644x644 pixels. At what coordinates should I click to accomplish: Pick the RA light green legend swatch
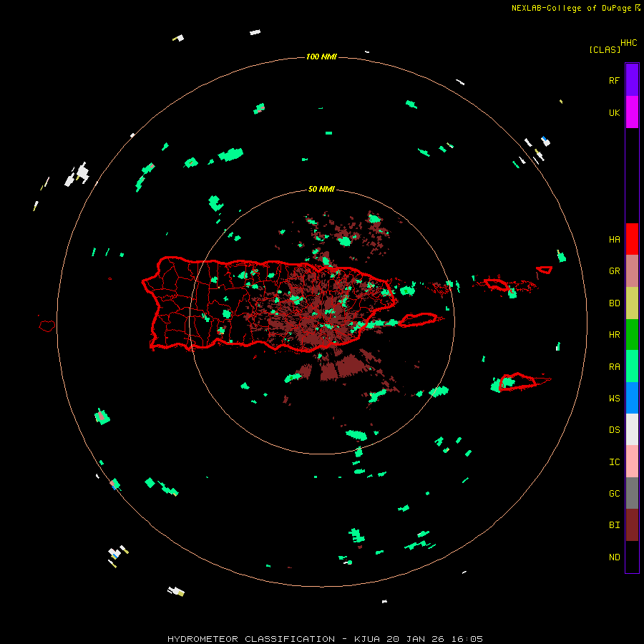[x=632, y=366]
